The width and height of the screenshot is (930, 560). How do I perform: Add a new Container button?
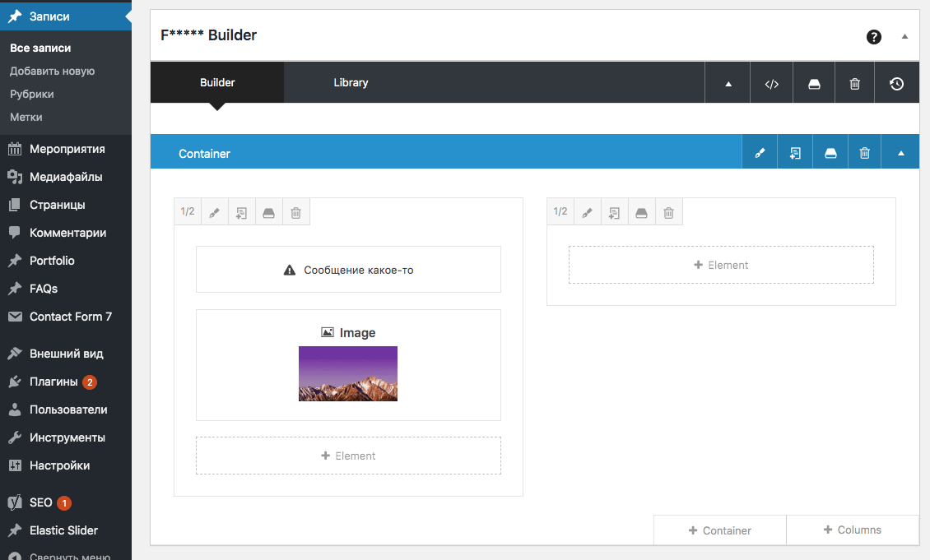720,530
